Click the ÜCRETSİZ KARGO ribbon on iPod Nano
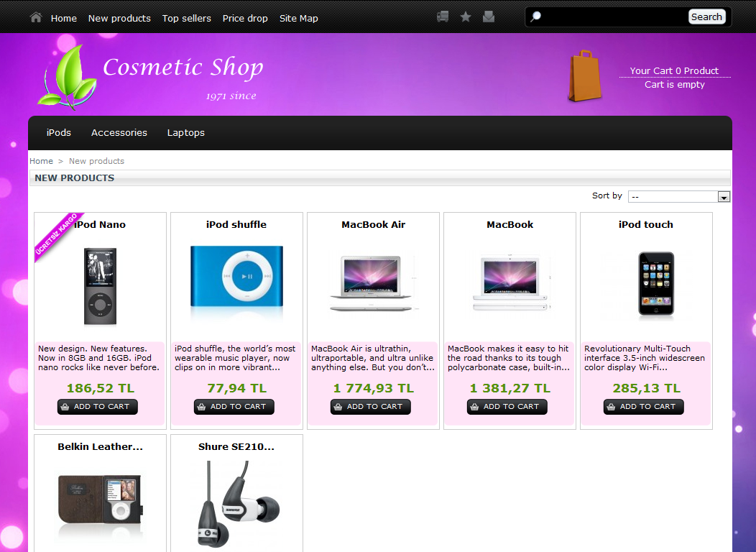The height and width of the screenshot is (552, 756). coord(57,235)
